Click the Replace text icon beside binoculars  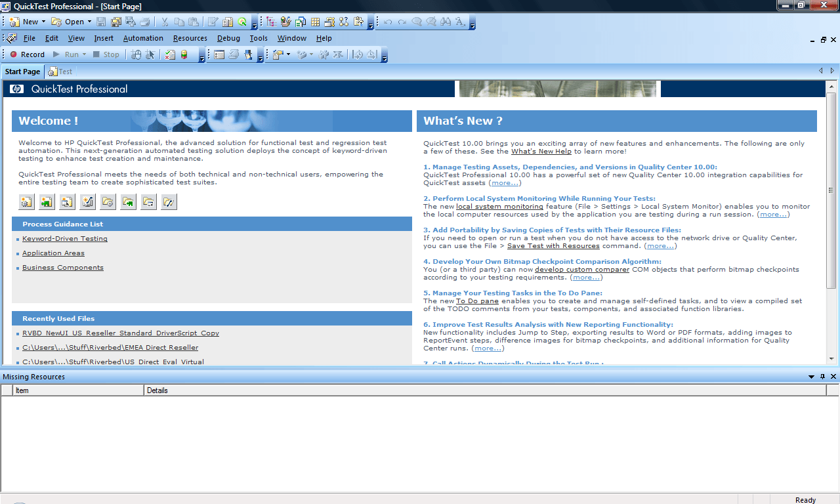(460, 22)
